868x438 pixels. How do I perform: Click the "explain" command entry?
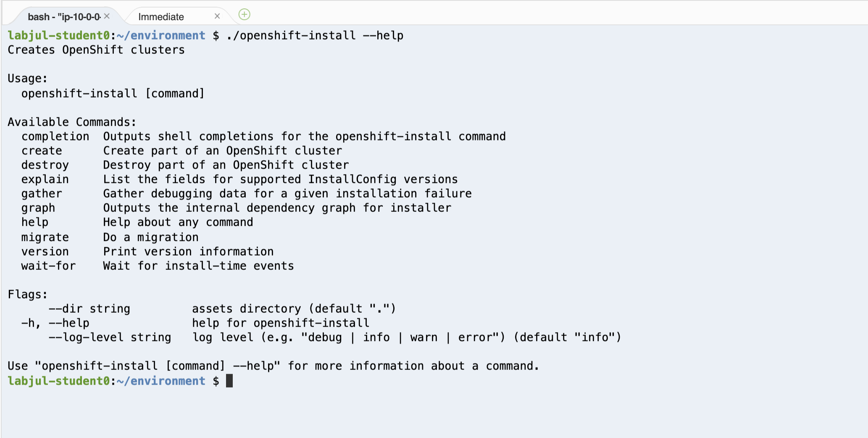click(x=45, y=179)
